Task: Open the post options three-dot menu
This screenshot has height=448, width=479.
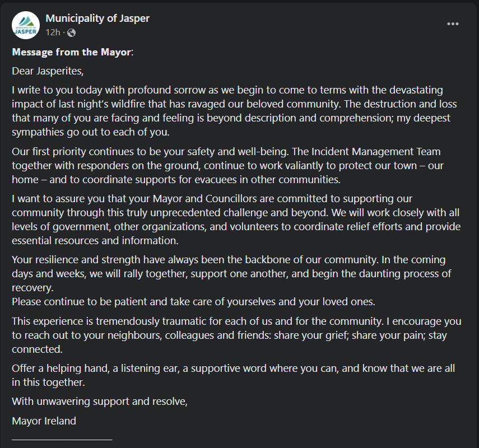Action: click(453, 24)
